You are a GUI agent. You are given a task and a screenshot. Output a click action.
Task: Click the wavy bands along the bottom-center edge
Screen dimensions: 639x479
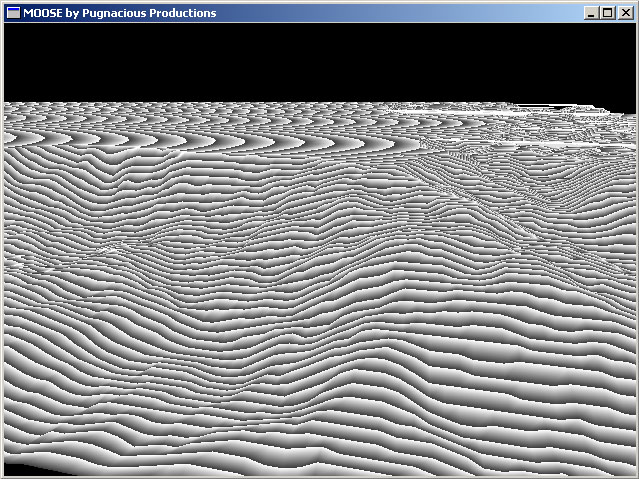coord(320,460)
